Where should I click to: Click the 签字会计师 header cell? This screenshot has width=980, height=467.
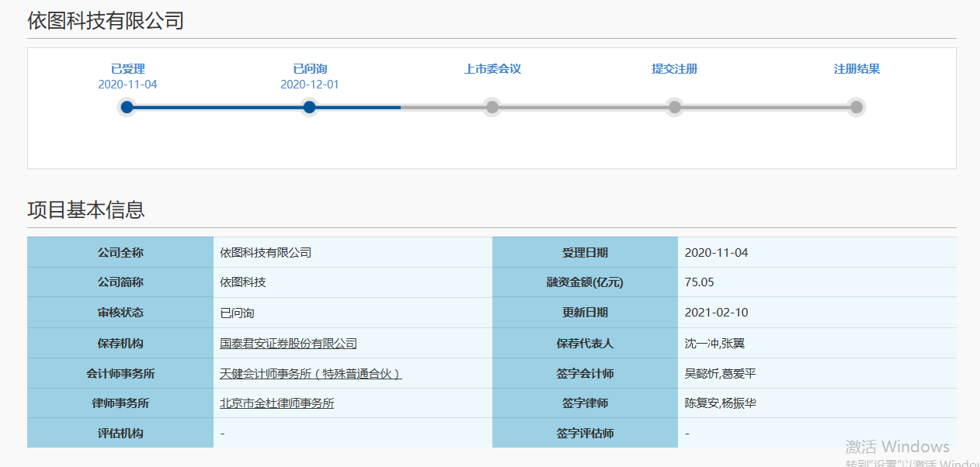[586, 374]
